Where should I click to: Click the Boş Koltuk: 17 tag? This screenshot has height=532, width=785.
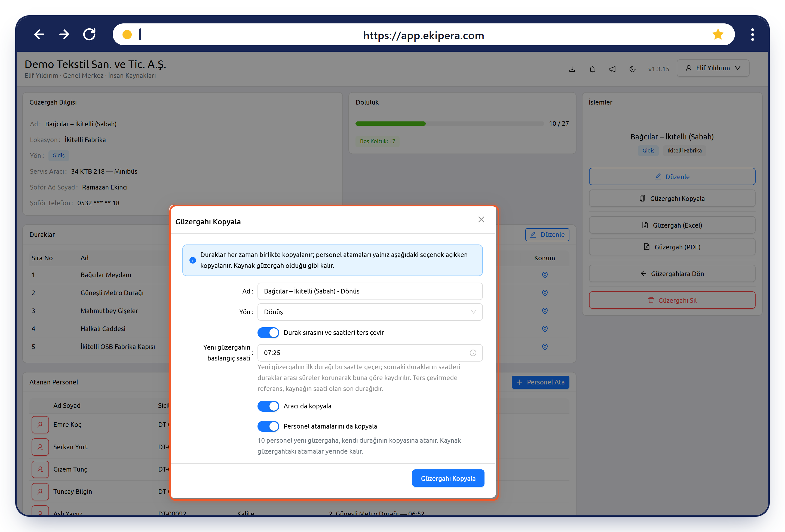coord(377,141)
